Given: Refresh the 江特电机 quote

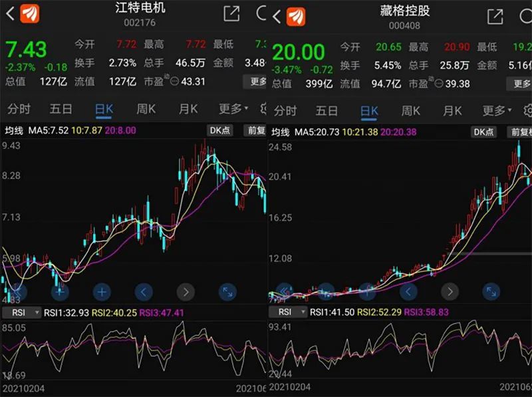Looking at the screenshot, I should (x=261, y=13).
